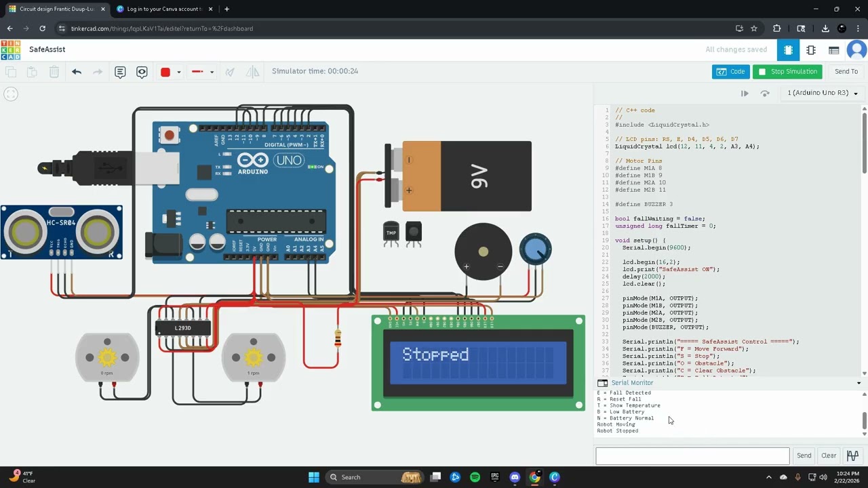Click the Mirror toolbar icon
The image size is (868, 488).
click(x=252, y=72)
